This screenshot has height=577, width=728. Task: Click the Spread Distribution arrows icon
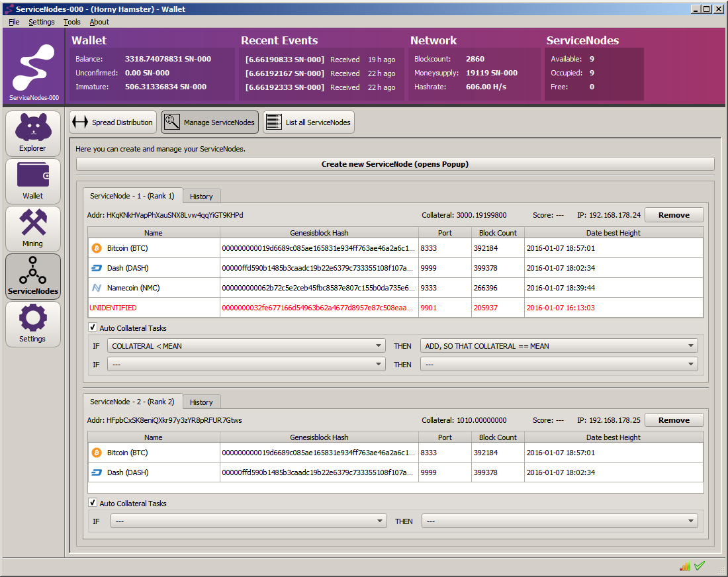pos(80,122)
